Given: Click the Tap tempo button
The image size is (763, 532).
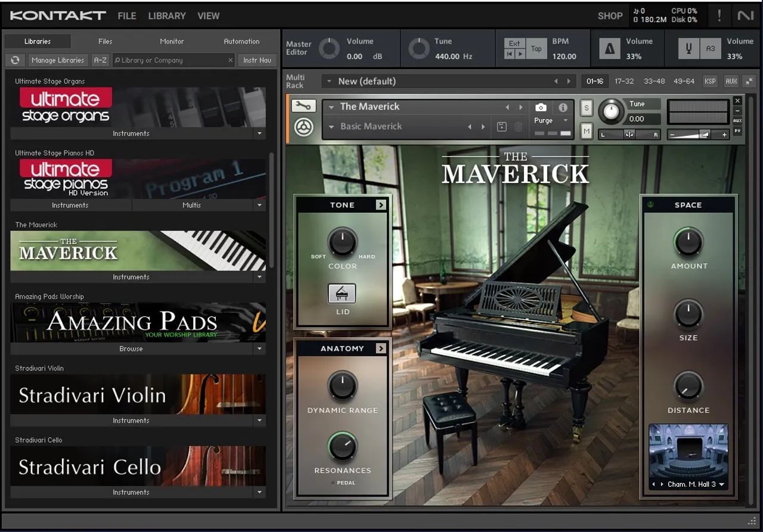Looking at the screenshot, I should (536, 49).
